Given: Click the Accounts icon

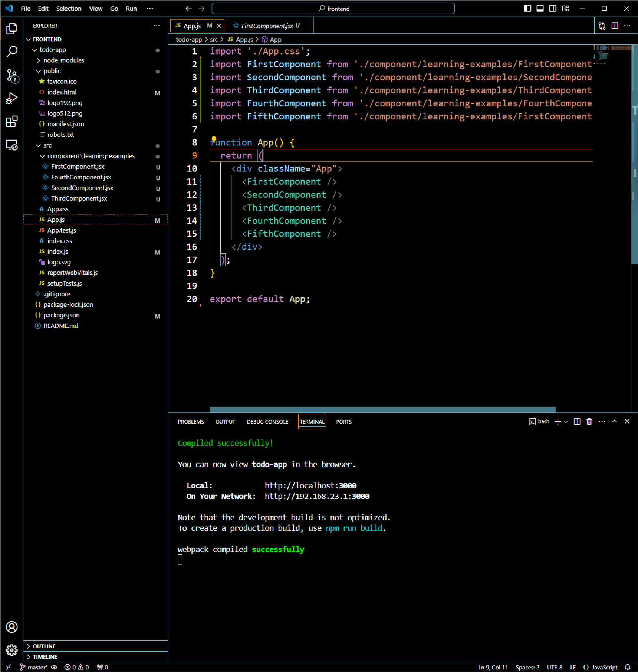Looking at the screenshot, I should pyautogui.click(x=12, y=627).
